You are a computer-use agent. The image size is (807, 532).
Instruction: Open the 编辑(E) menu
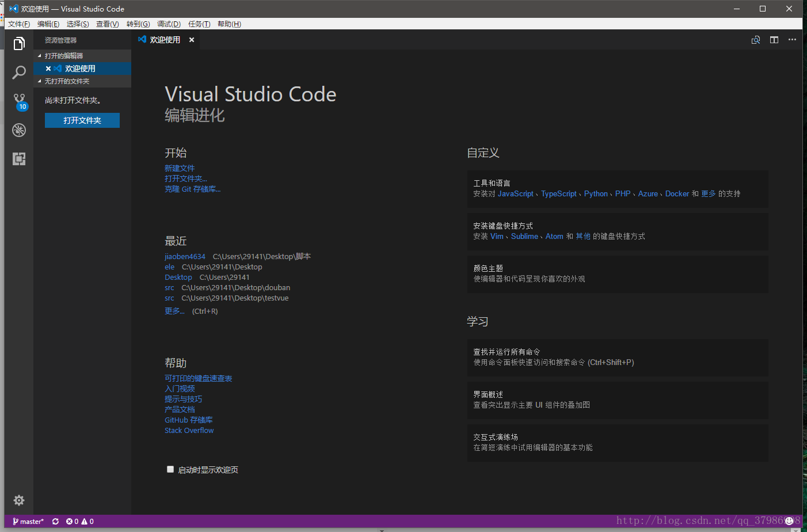pos(48,24)
